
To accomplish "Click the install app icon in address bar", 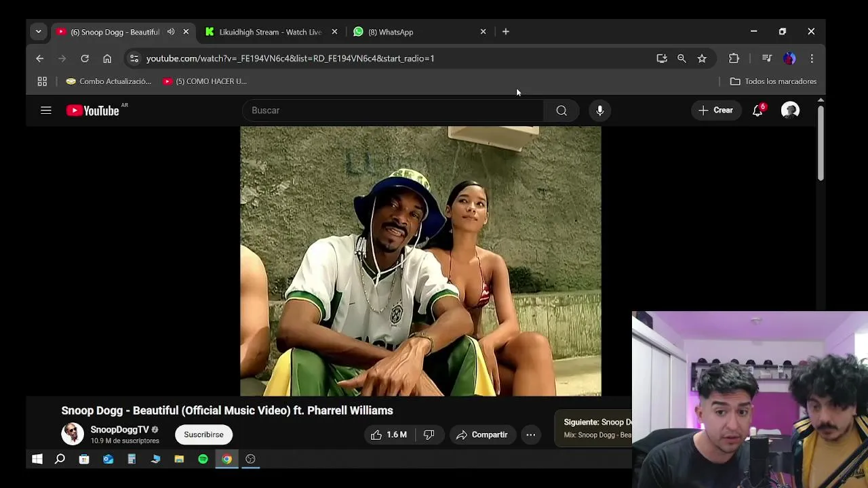I will pyautogui.click(x=662, y=58).
